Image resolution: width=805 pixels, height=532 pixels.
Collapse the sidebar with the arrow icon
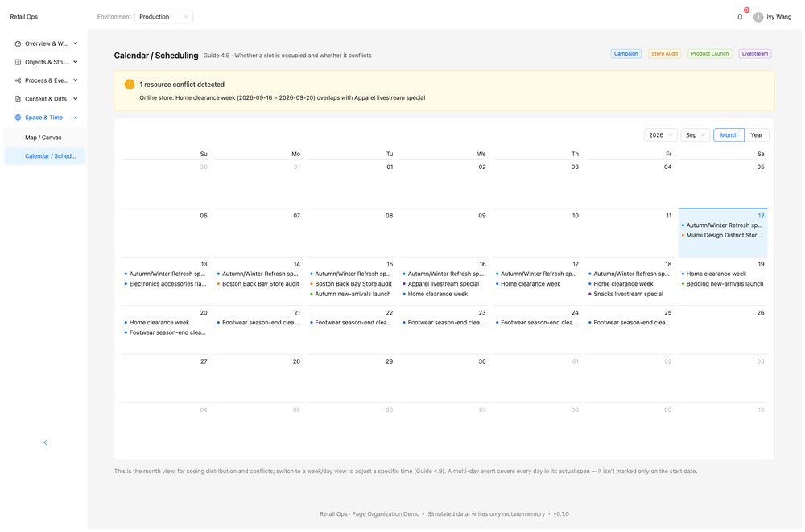click(45, 444)
